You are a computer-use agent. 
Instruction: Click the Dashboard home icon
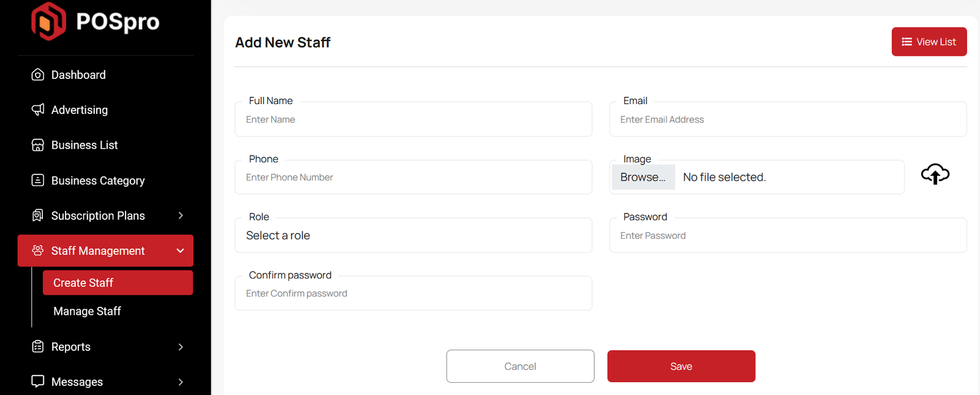pyautogui.click(x=38, y=75)
